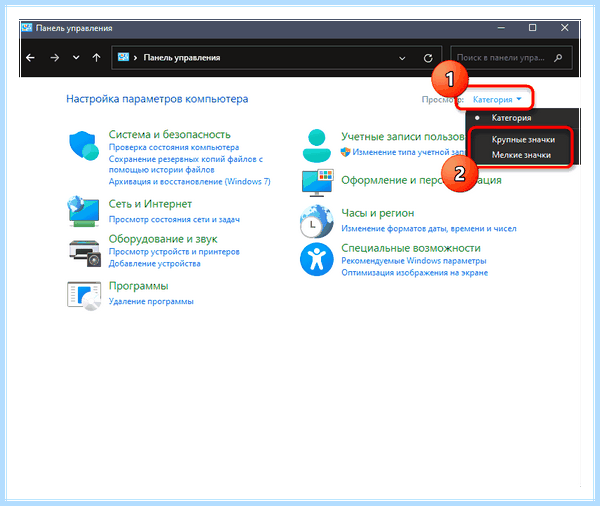The width and height of the screenshot is (600, 506).
Task: Open Сеть и Интернет category
Action: point(150,204)
